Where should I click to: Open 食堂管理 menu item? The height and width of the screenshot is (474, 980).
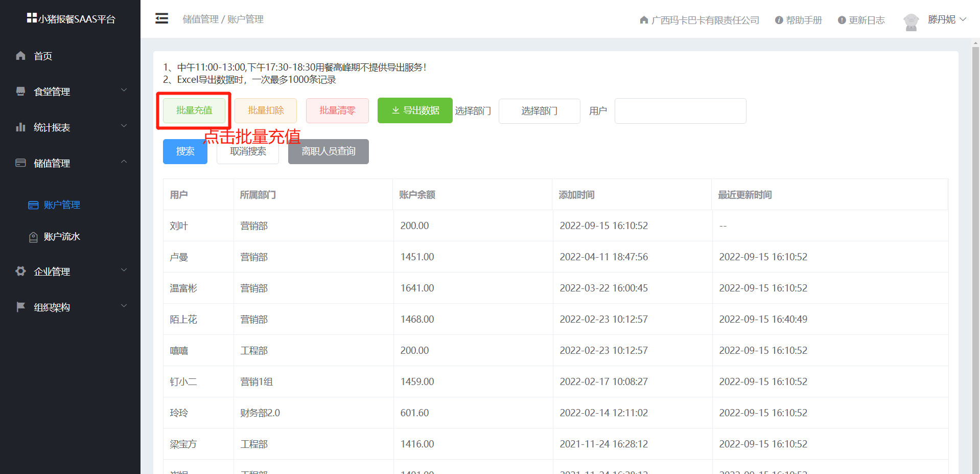[52, 92]
